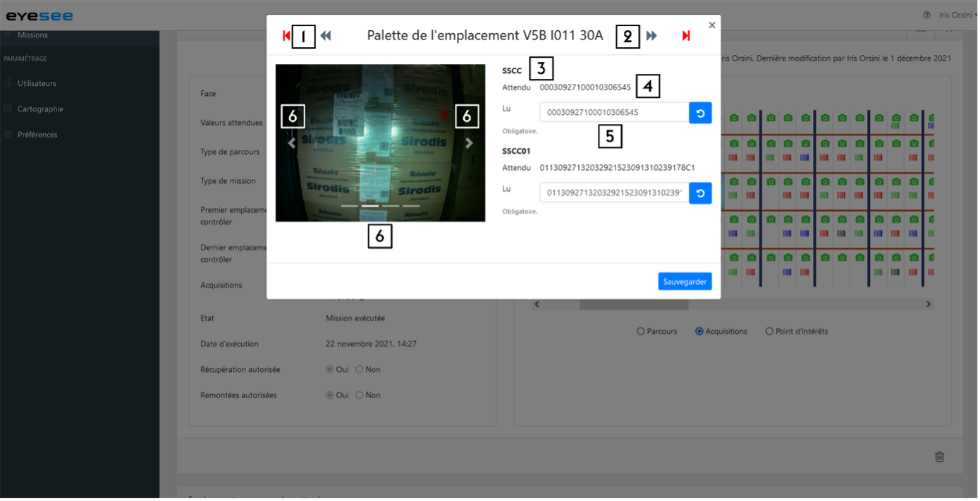Click the pallet photo in the dialog

tap(381, 143)
